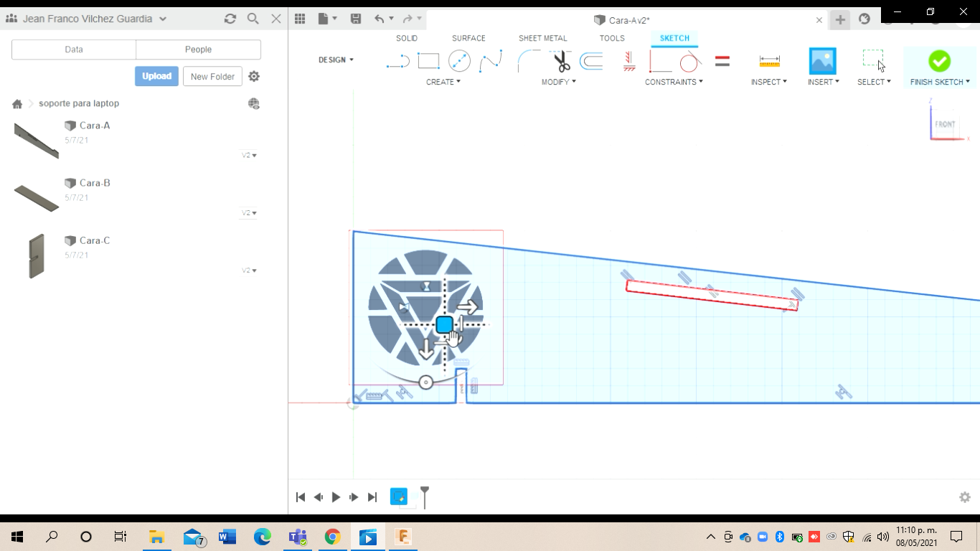Expand the CREATE dropdown menu
Viewport: 980px width, 551px height.
(x=443, y=82)
